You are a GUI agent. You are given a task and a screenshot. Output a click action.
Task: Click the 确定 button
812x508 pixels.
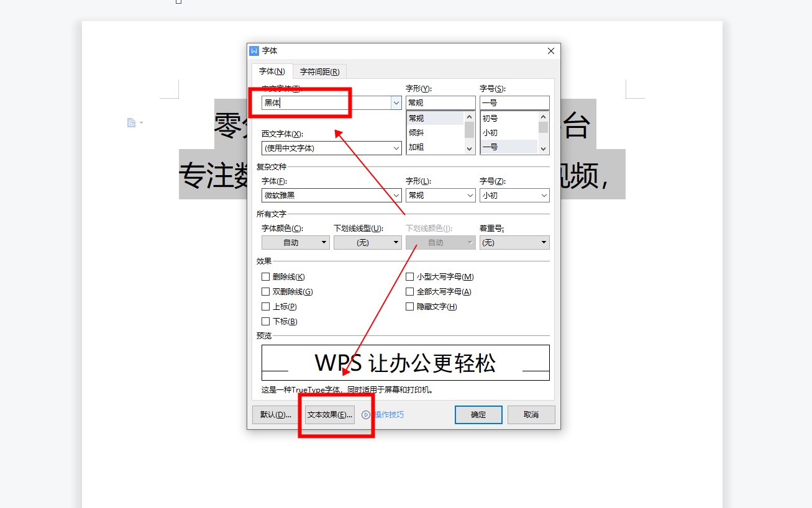click(478, 415)
